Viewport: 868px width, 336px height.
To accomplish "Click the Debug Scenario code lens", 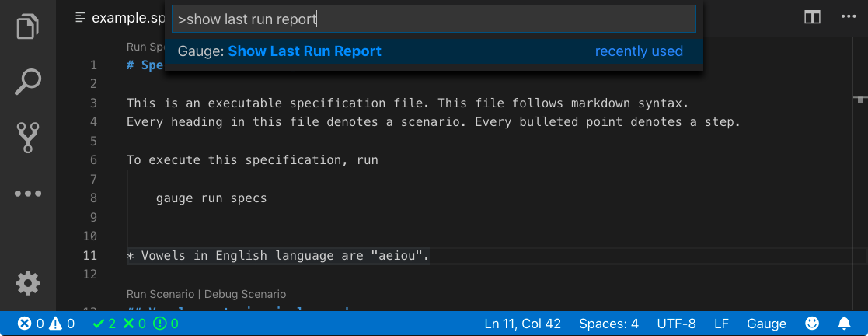I will pyautogui.click(x=246, y=294).
